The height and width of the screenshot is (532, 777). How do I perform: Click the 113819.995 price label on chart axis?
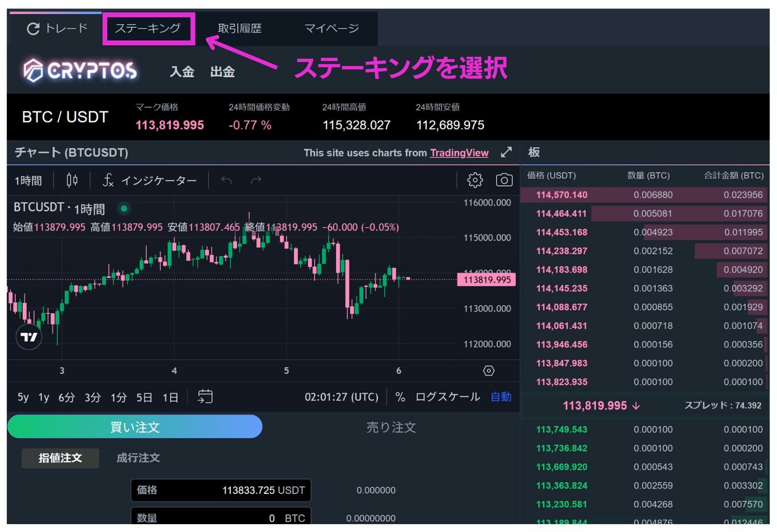(x=487, y=280)
